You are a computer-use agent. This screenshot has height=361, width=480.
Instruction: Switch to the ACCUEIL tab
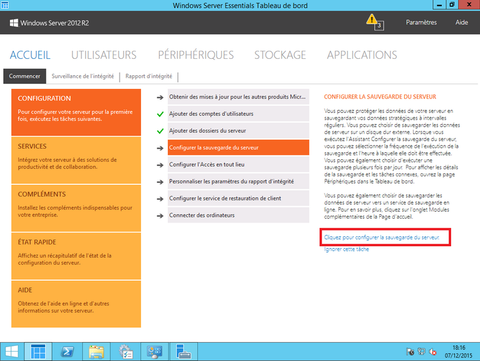[x=30, y=55]
